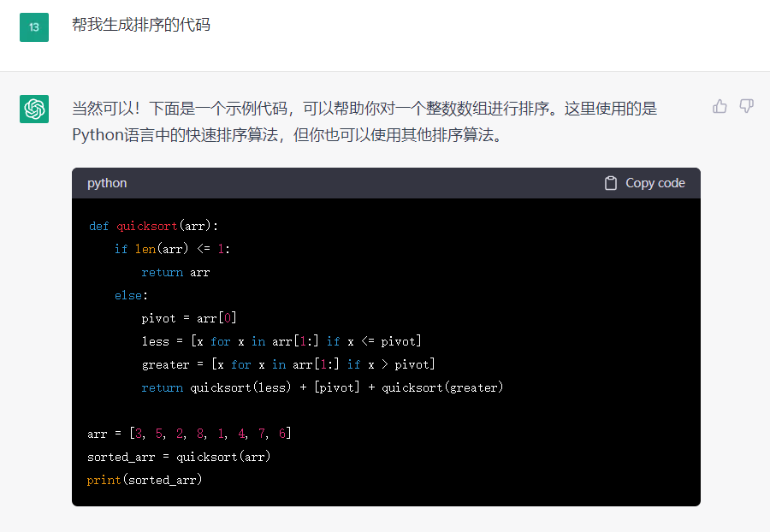The image size is (770, 532).
Task: Click the arr = [3, 5, 2, 8...] line
Action: coord(189,434)
